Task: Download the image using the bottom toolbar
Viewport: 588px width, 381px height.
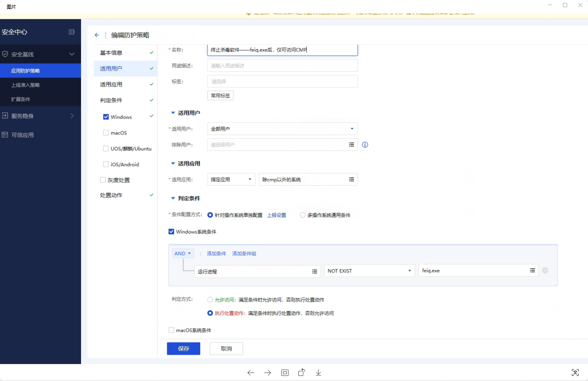Action: (x=318, y=373)
